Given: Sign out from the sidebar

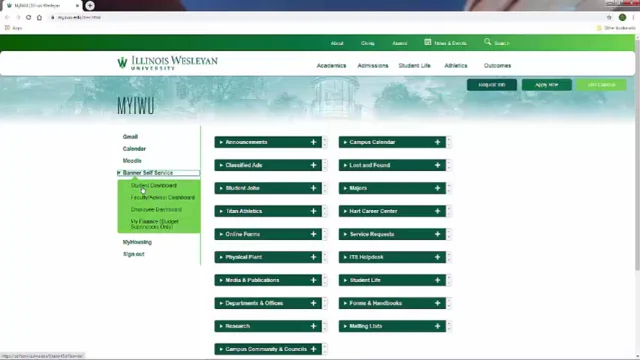Looking at the screenshot, I should pos(133,254).
